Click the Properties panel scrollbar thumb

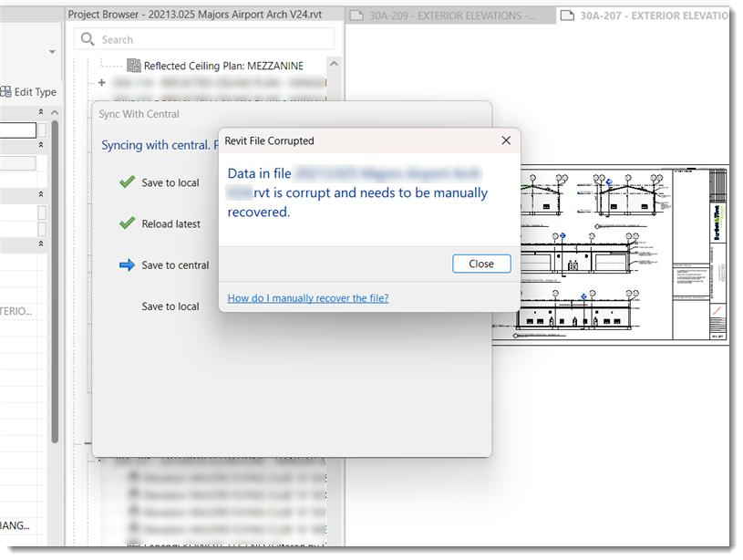(x=55, y=282)
